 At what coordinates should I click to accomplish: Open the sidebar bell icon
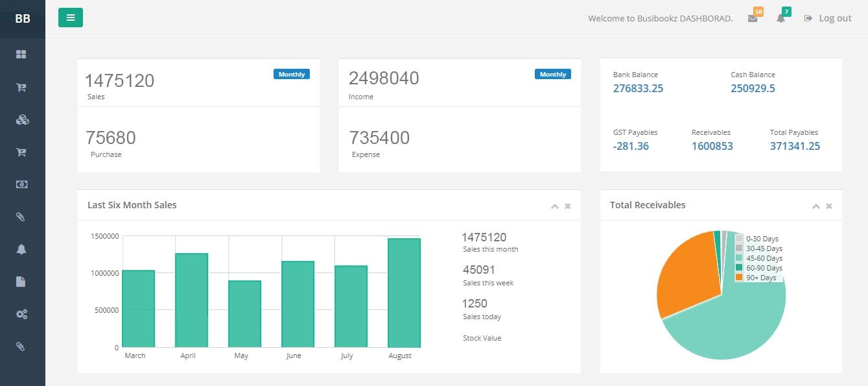point(21,249)
